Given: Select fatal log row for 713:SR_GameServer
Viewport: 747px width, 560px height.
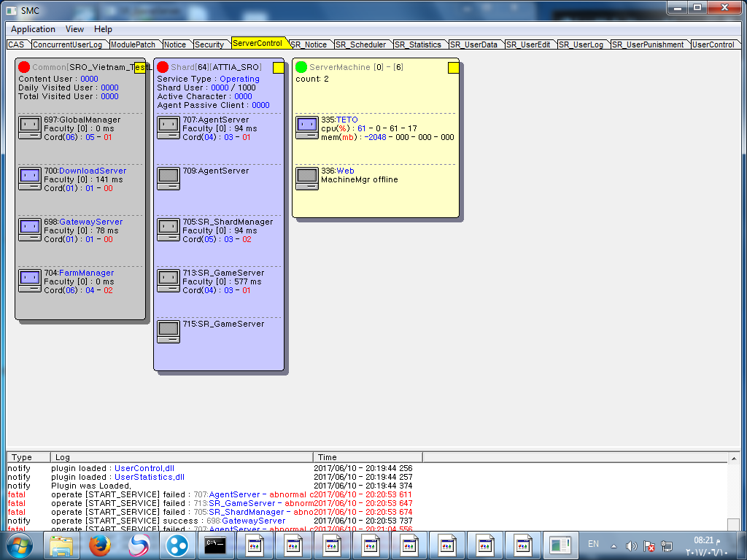Looking at the screenshot, I should click(209, 503).
